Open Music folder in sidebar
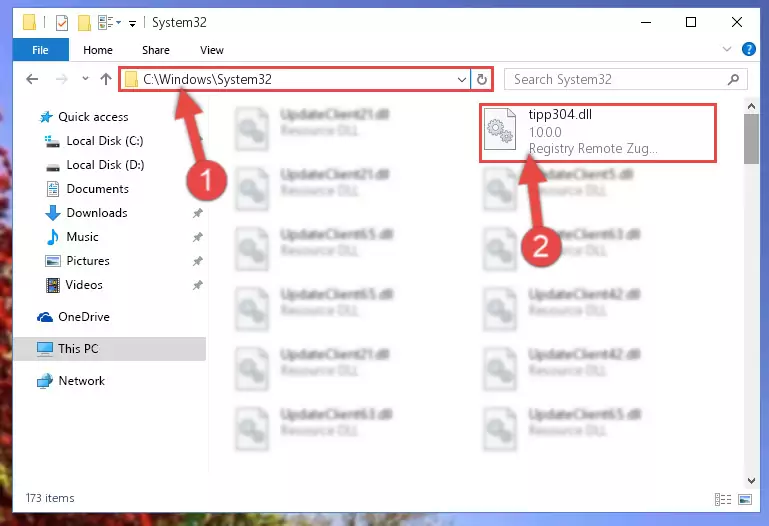Image resolution: width=769 pixels, height=526 pixels. 82,237
